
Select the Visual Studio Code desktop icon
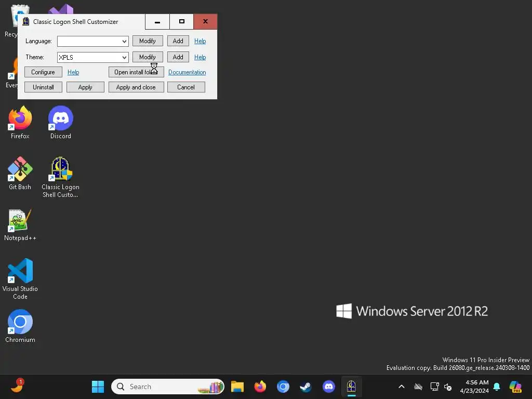click(x=20, y=279)
